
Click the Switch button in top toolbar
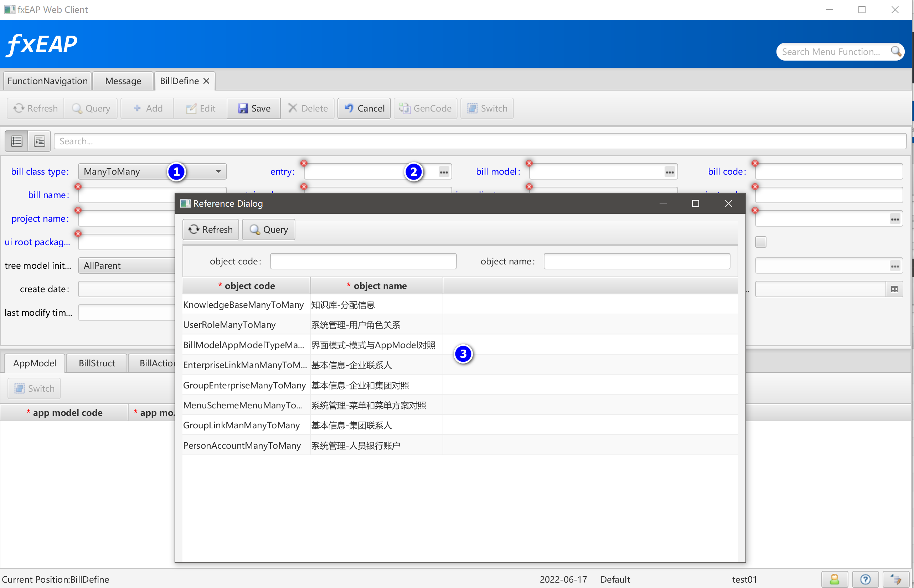pos(487,108)
